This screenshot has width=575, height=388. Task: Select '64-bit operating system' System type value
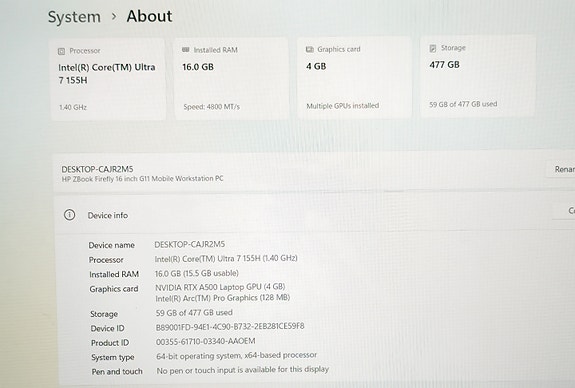[237, 356]
